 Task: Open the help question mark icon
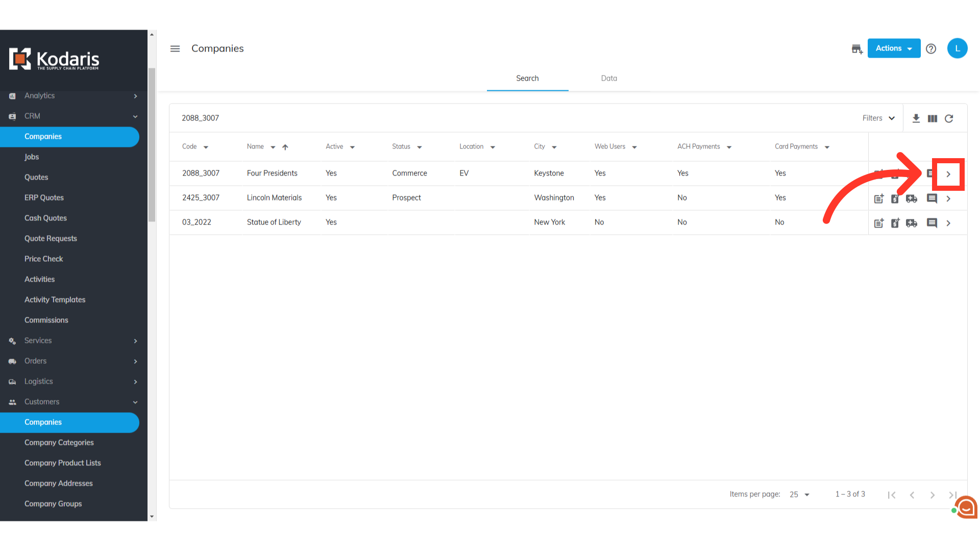[931, 48]
